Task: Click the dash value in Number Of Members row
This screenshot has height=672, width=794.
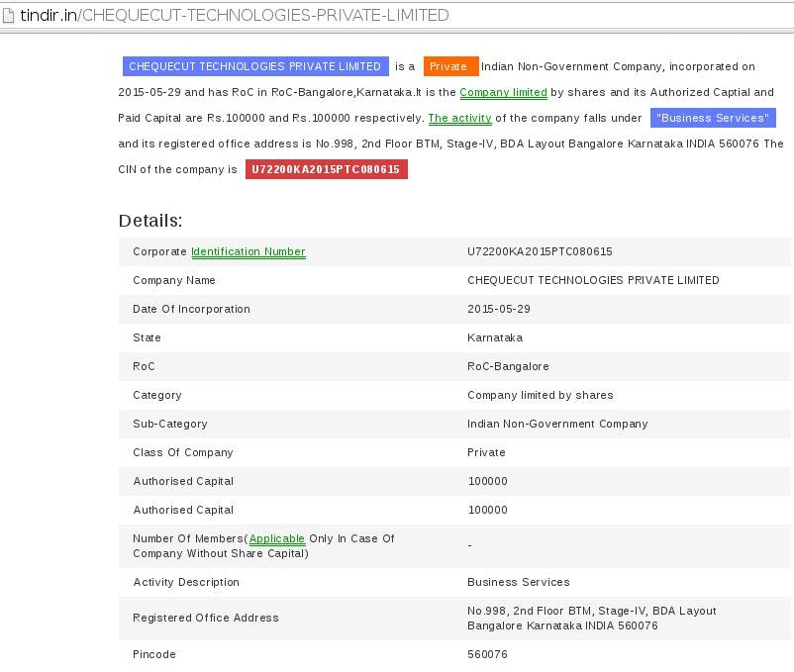Action: (x=470, y=546)
